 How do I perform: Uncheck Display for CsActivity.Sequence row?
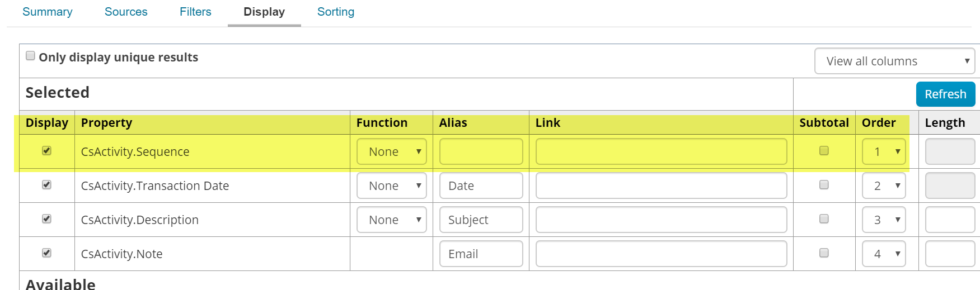[47, 151]
